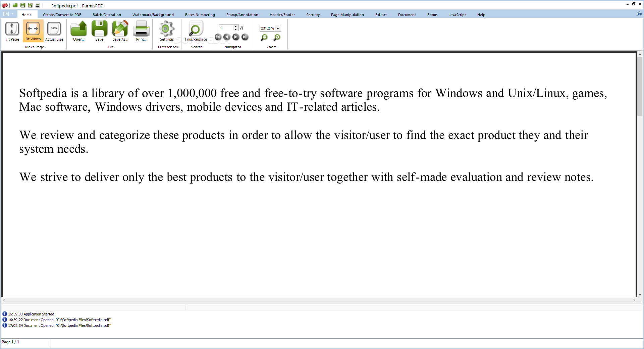Image resolution: width=644 pixels, height=349 pixels.
Task: Click the ParmisPDF application logo icon
Action: coord(5,5)
